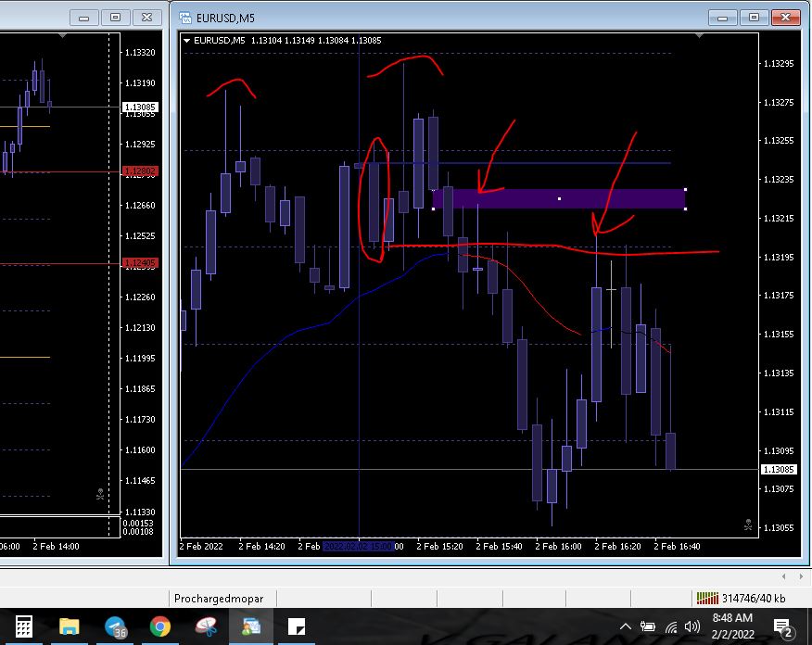Click the OHLC values 1.13104 1.13149 header
Image resolution: width=812 pixels, height=645 pixels.
[x=316, y=41]
